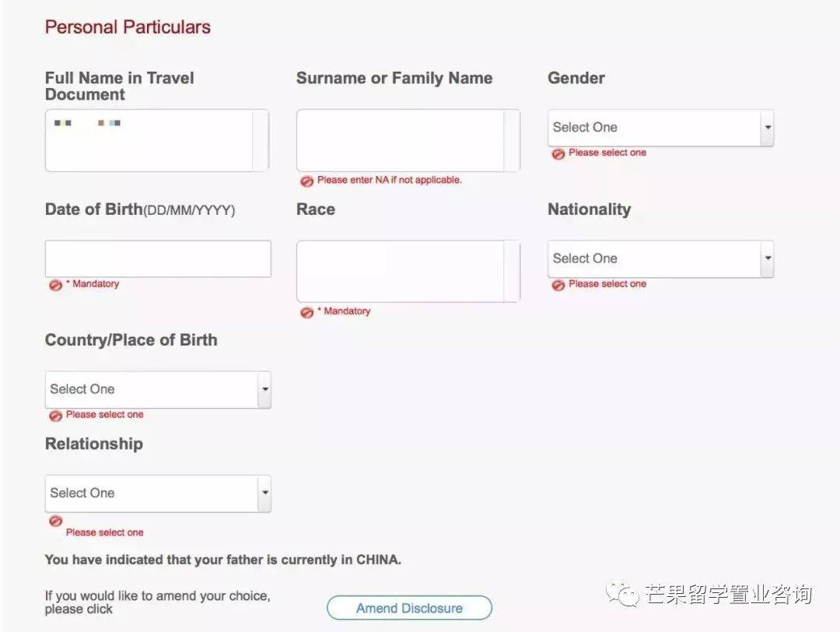The image size is (840, 632).
Task: Expand the Nationality select box
Action: pos(660,258)
